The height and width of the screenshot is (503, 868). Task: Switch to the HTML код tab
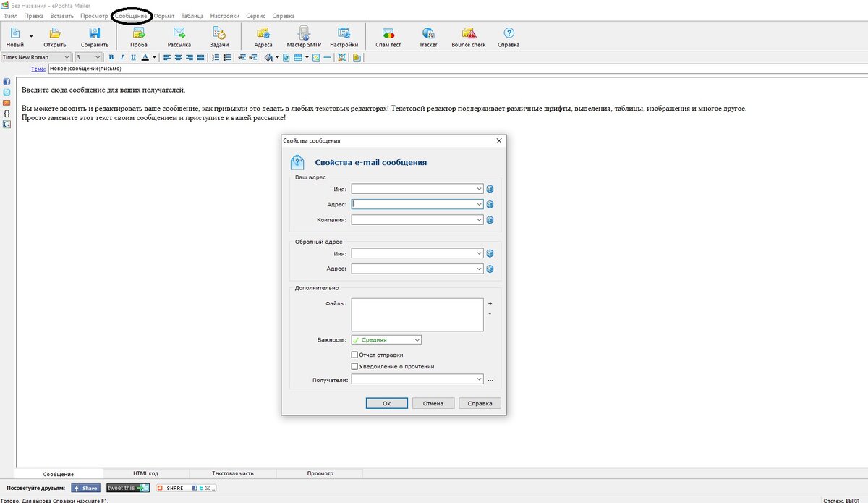pyautogui.click(x=145, y=473)
